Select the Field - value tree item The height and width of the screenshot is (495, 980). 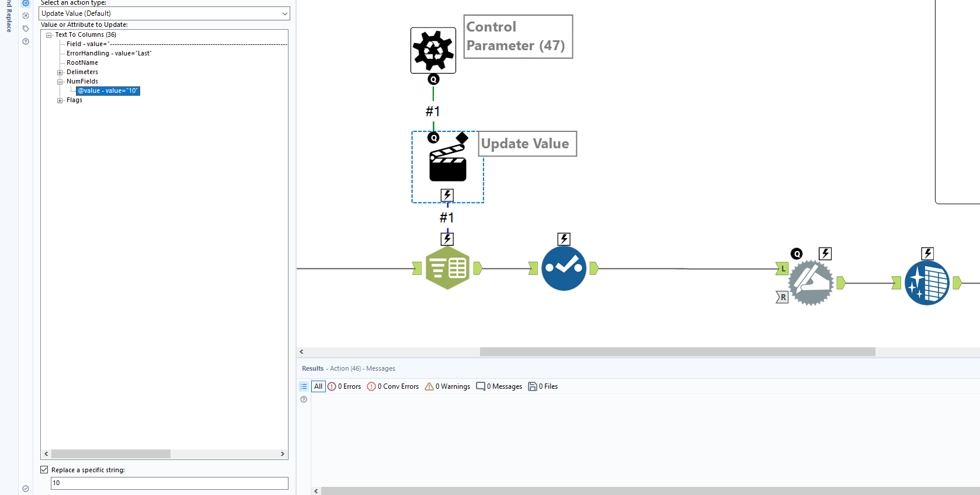(x=176, y=44)
